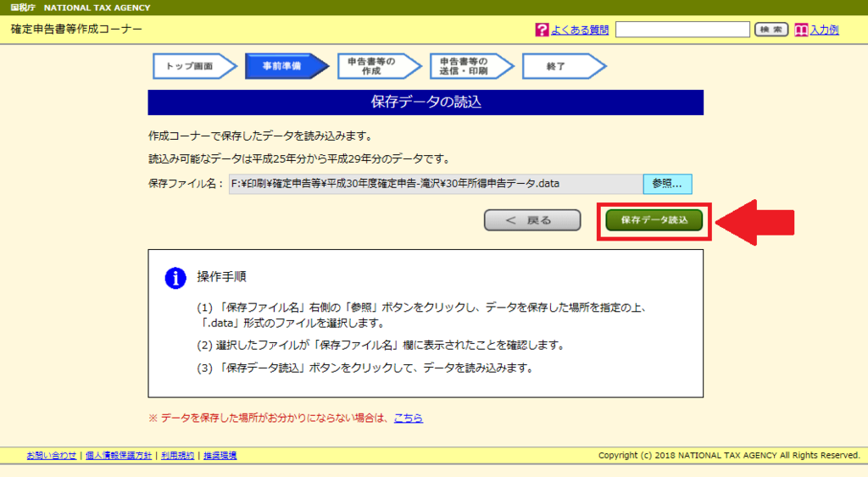The height and width of the screenshot is (477, 868).
Task: Click the 保存データ読込 button
Action: [654, 220]
